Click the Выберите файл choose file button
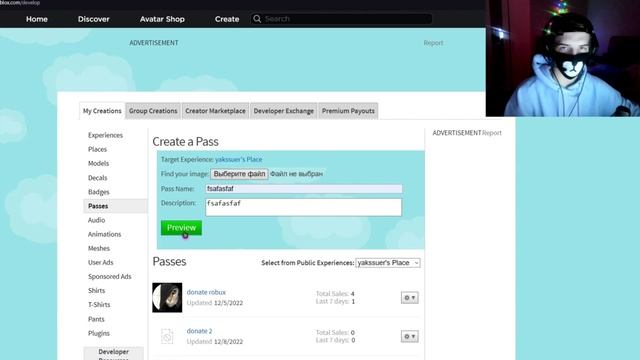 [x=239, y=174]
